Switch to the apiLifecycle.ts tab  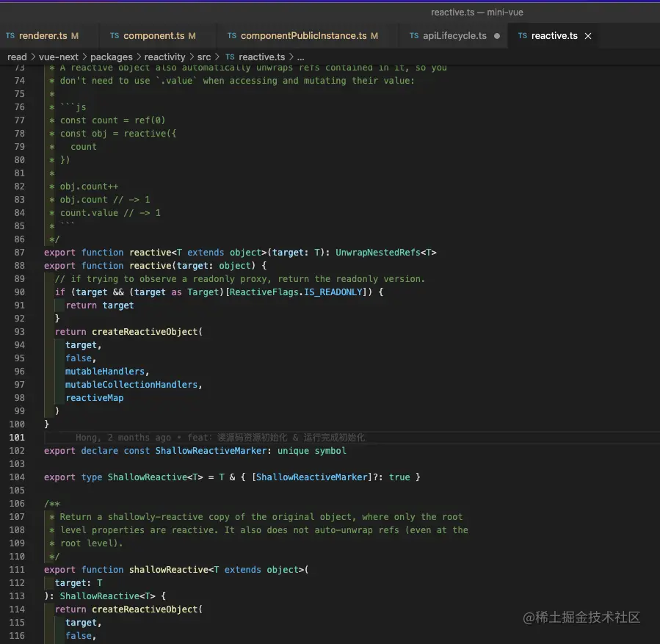tap(454, 36)
